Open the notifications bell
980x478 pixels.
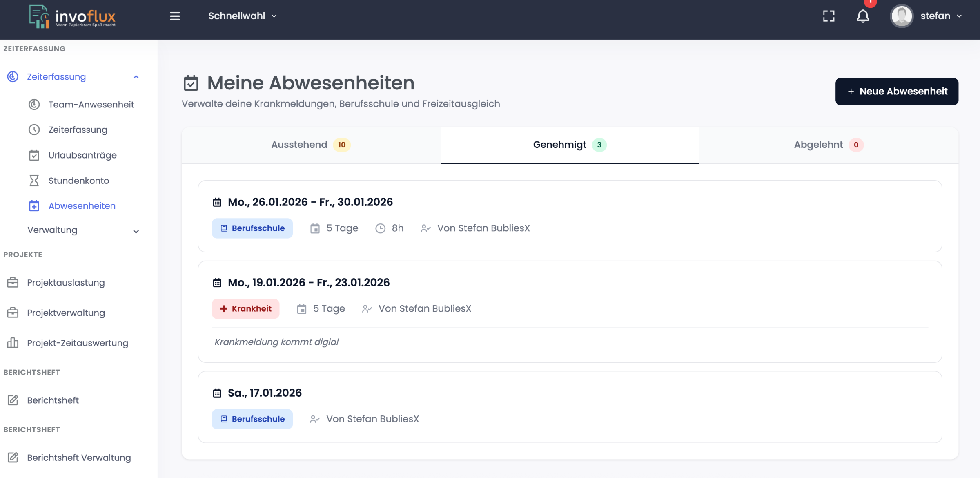(x=862, y=16)
